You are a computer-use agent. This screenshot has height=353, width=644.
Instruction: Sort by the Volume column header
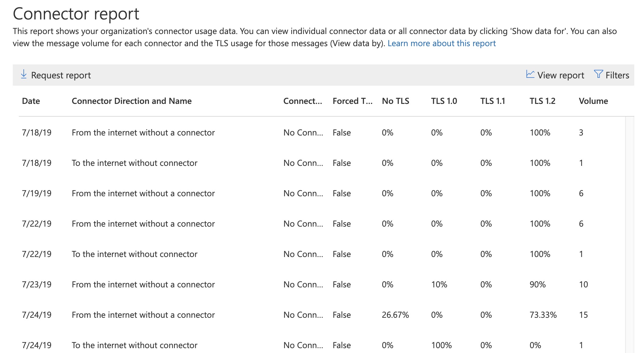pyautogui.click(x=593, y=101)
